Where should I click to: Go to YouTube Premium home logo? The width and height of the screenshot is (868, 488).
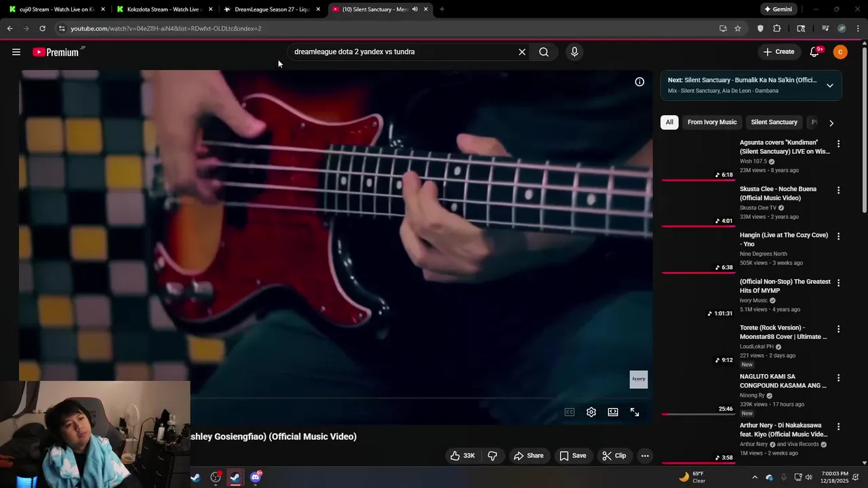[x=57, y=52]
